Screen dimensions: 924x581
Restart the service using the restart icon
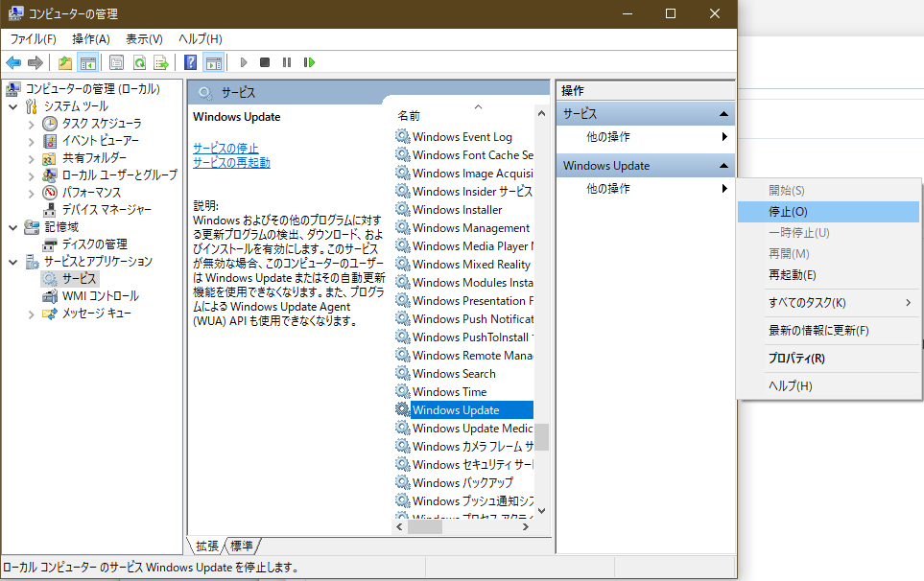[x=308, y=61]
